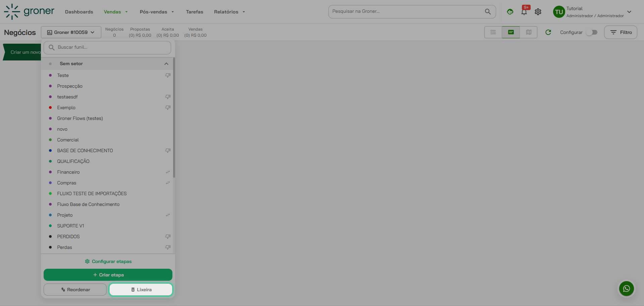Toggle the Configurar switch
644x306 pixels.
[x=592, y=32]
